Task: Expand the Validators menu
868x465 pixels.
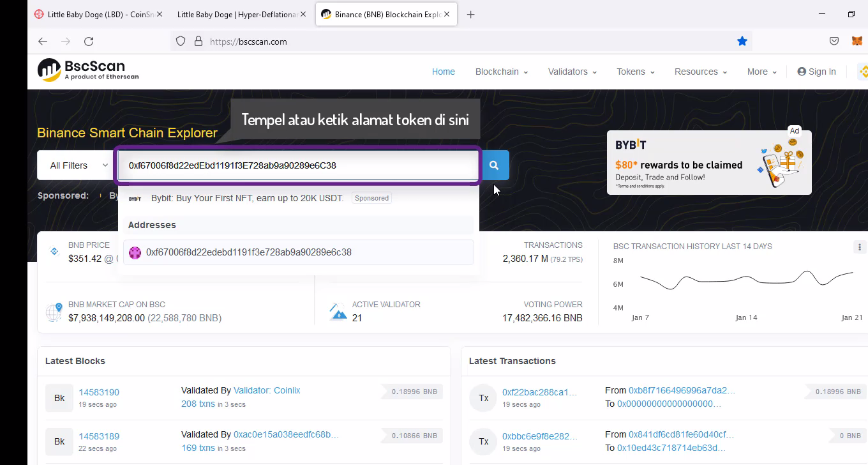Action: pos(572,72)
